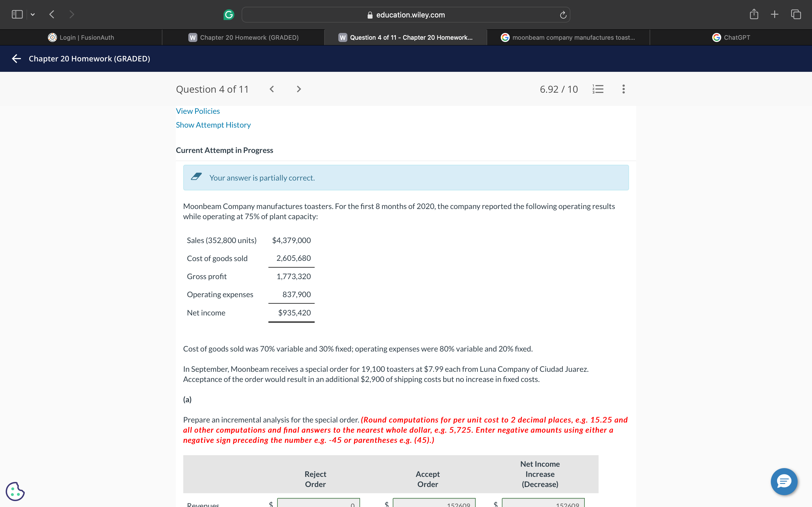Viewport: 812px width, 507px height.
Task: Toggle the Safari sidebar
Action: tap(17, 14)
